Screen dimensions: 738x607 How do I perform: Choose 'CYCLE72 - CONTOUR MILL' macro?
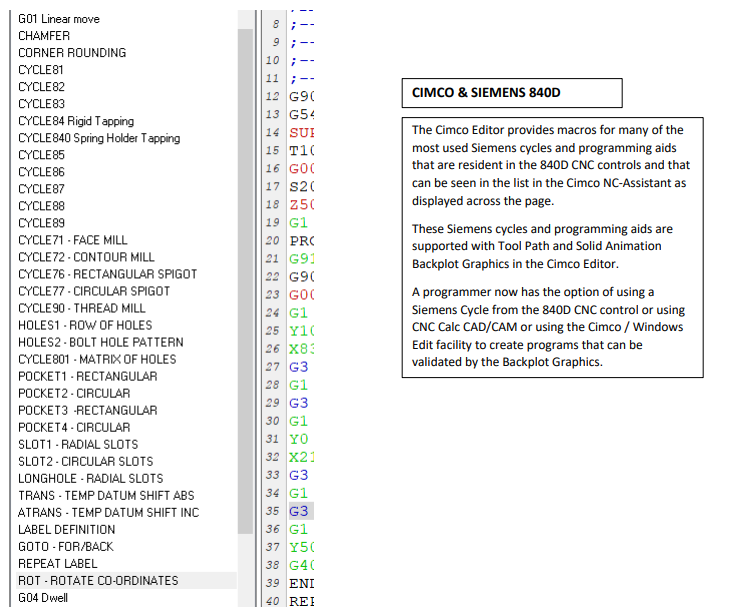86,257
